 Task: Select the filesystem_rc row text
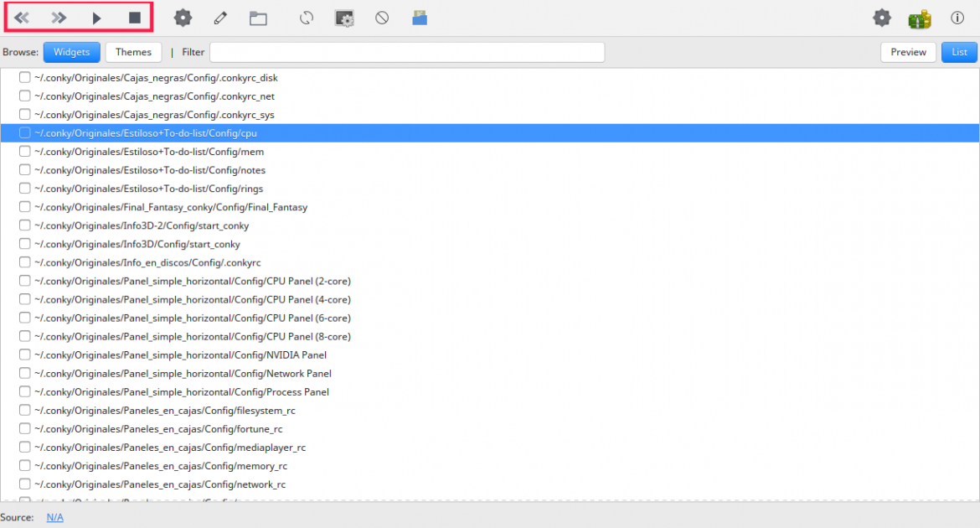[x=165, y=411]
